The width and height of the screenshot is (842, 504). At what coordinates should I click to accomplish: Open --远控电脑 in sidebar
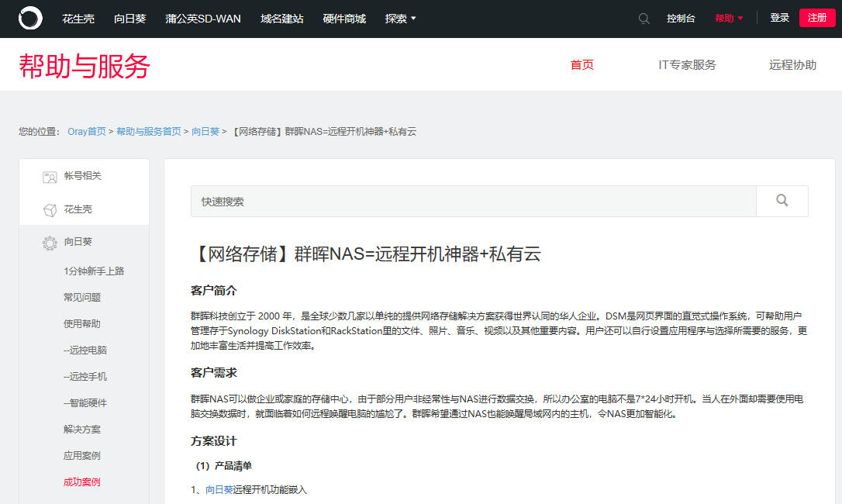click(x=85, y=350)
